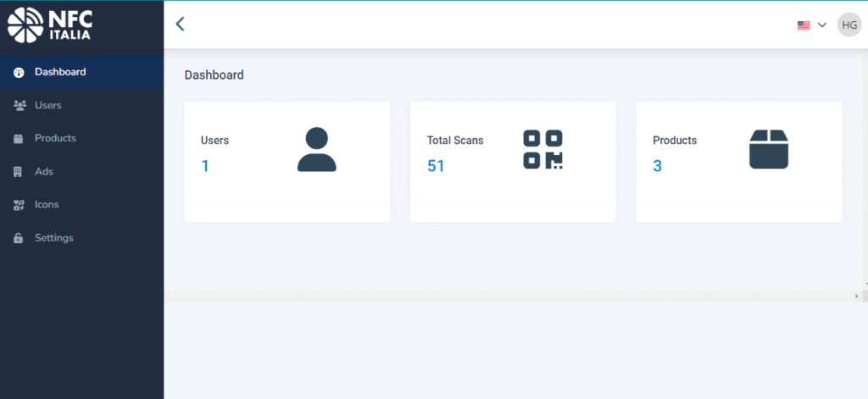
Task: Go to the Ads menu item
Action: point(44,171)
